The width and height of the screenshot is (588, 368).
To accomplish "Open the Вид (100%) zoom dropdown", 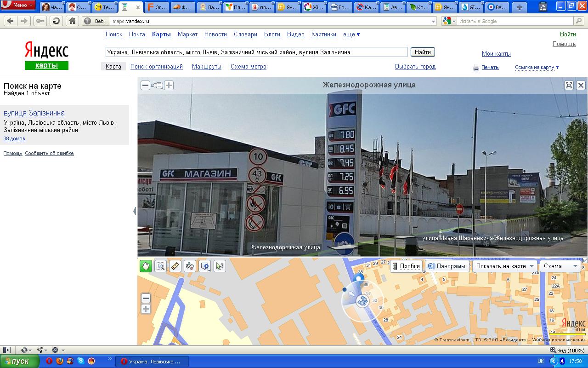I will coord(567,350).
